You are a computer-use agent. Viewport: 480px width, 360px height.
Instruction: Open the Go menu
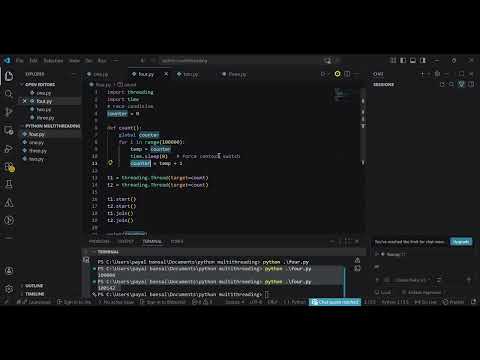point(89,61)
